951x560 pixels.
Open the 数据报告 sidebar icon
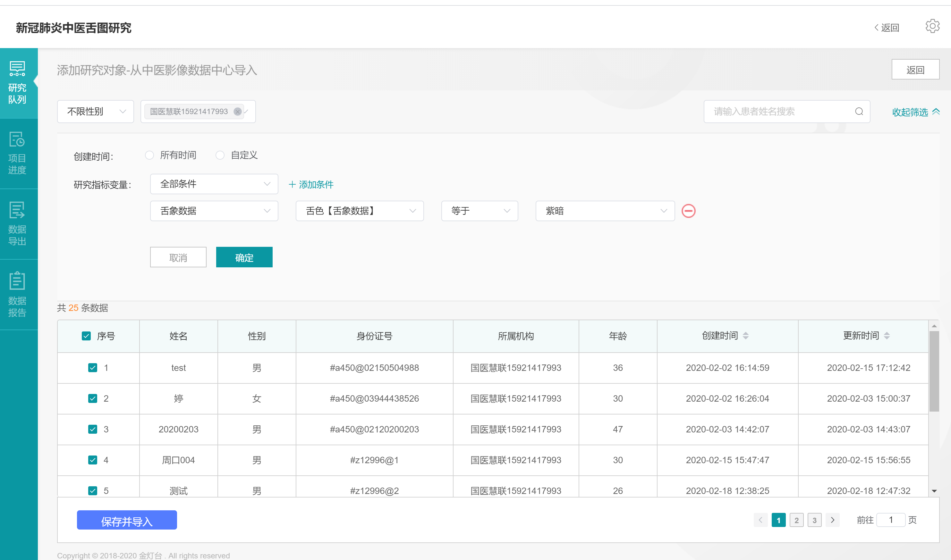17,295
